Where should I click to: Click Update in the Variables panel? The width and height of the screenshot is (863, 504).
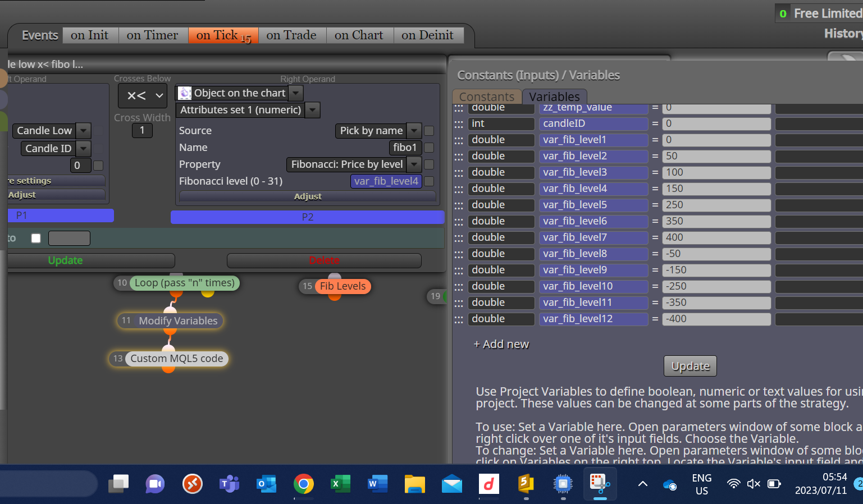[690, 366]
